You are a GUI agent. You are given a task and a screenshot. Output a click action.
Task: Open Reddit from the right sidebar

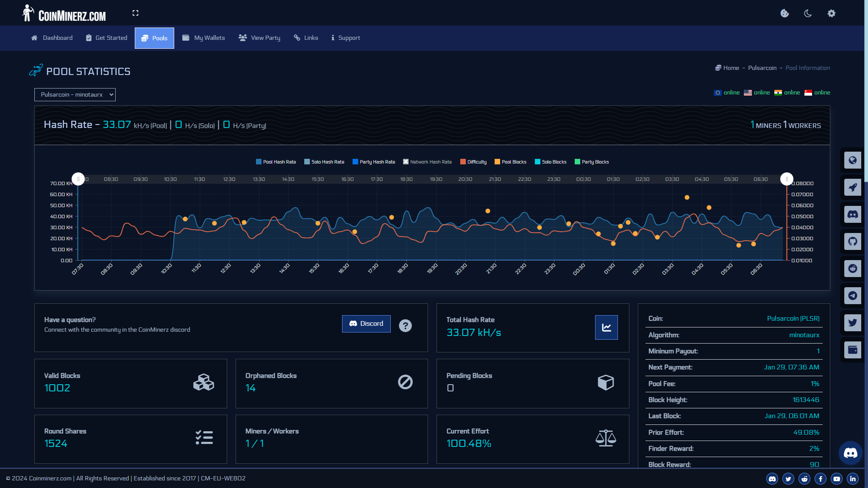click(853, 269)
